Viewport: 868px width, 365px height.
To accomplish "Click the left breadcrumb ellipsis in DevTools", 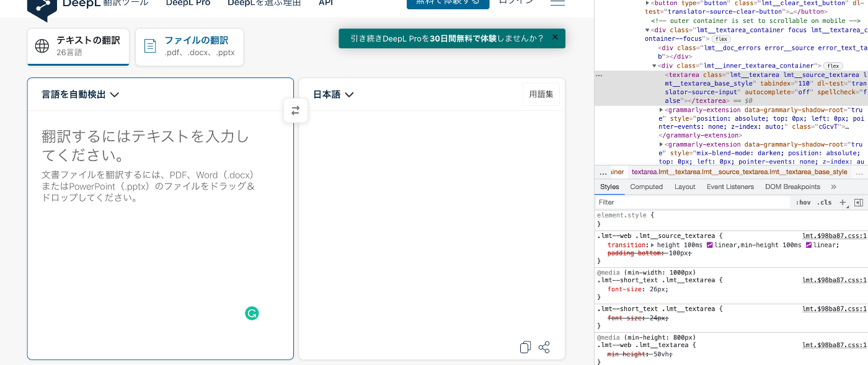I will coord(603,172).
